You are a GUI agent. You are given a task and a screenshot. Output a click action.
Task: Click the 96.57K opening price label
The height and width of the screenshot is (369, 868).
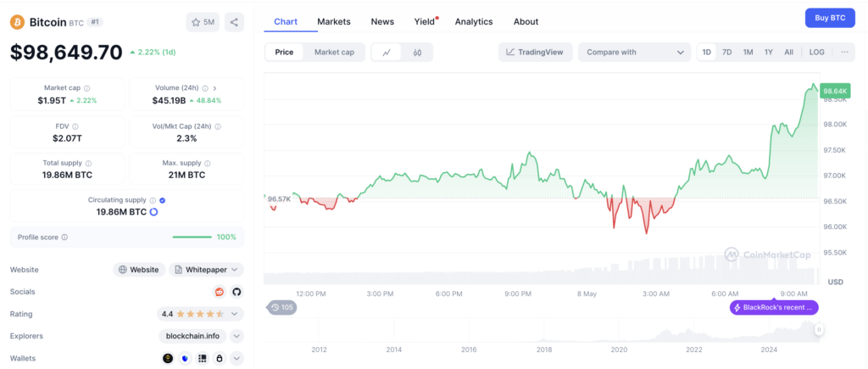click(279, 198)
